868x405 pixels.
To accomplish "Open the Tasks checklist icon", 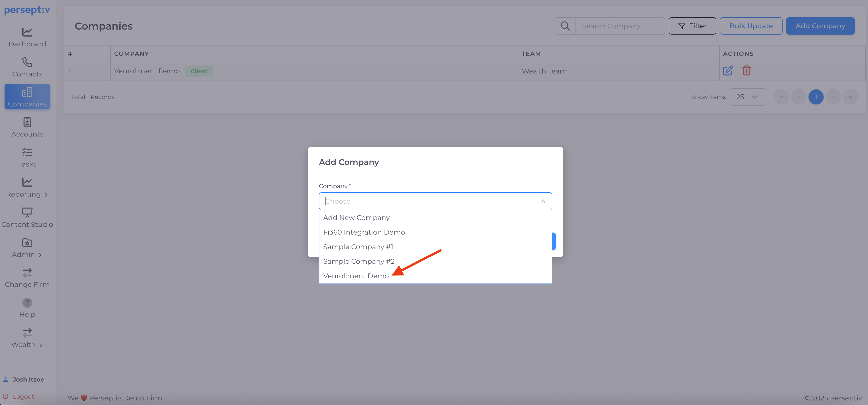I will [x=27, y=152].
